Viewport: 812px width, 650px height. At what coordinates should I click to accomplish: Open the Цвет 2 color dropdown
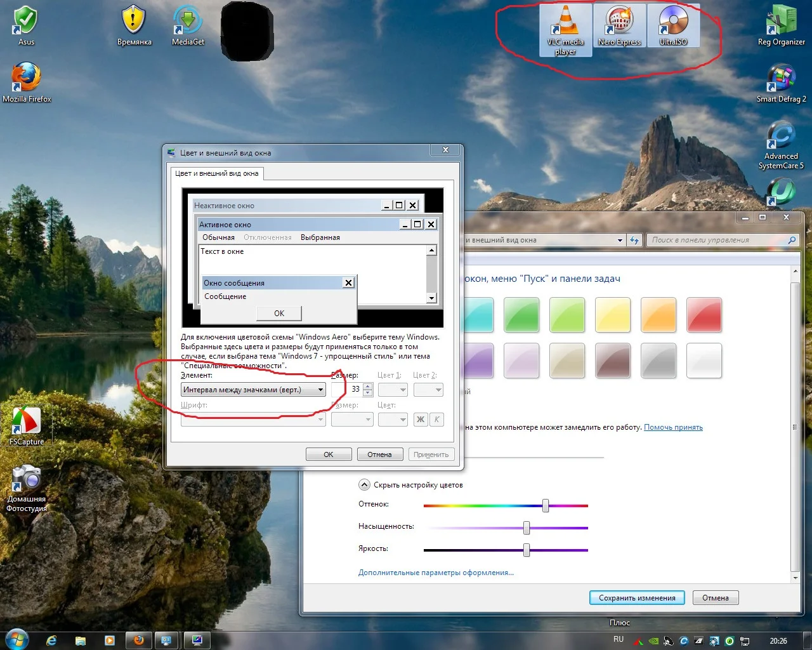428,390
